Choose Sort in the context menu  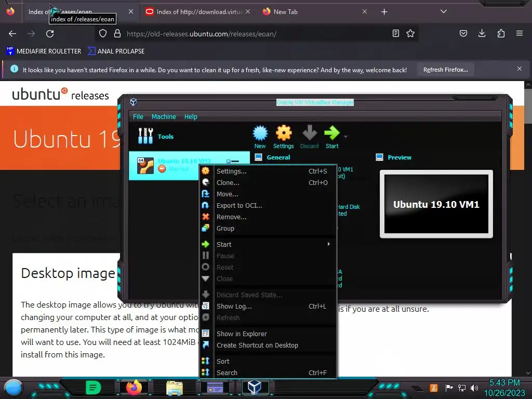[x=268, y=362]
